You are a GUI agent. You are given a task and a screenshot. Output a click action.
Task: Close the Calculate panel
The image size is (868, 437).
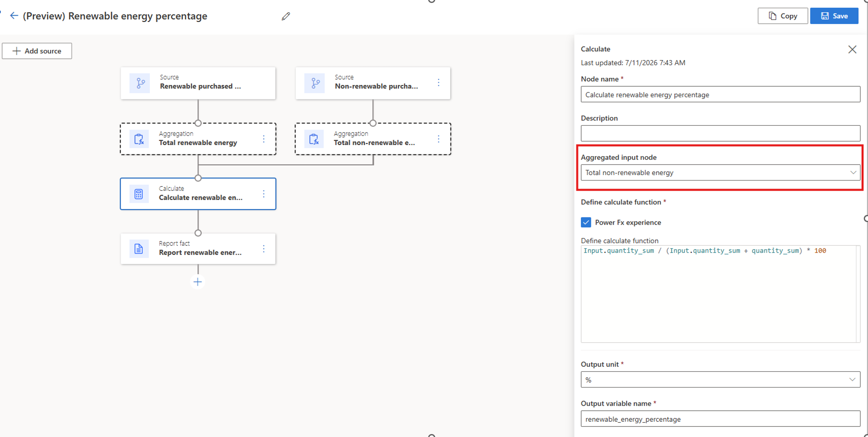click(852, 49)
